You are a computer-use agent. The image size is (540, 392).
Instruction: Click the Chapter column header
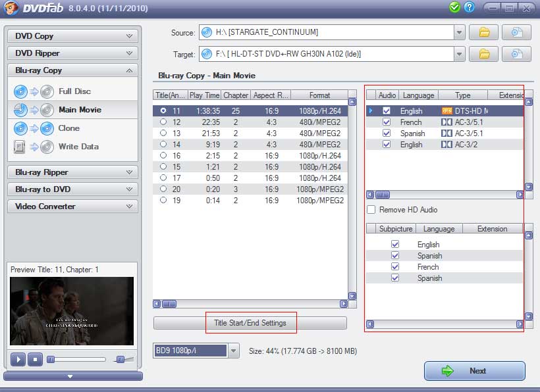pos(236,95)
